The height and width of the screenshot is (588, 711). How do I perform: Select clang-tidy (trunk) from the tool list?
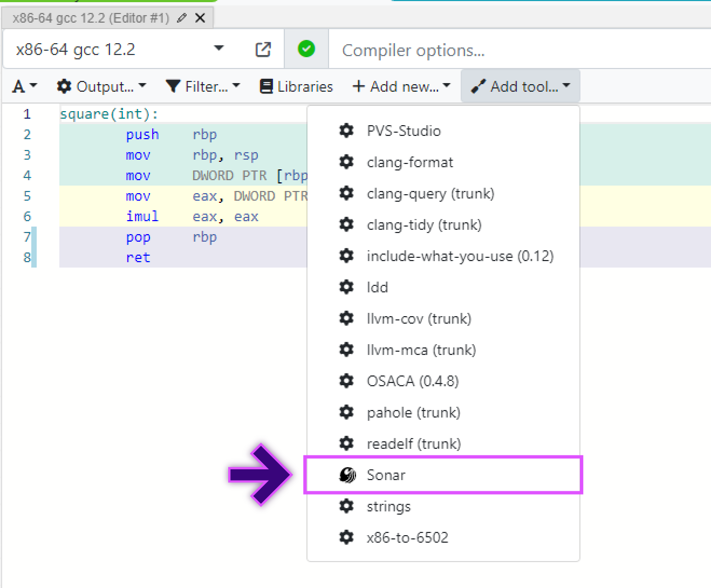click(x=424, y=225)
